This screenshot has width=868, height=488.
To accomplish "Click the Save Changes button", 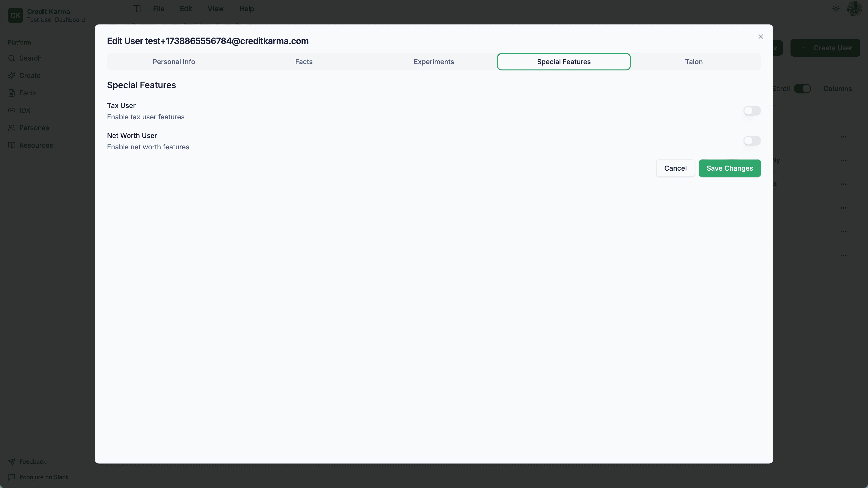I will click(x=729, y=168).
